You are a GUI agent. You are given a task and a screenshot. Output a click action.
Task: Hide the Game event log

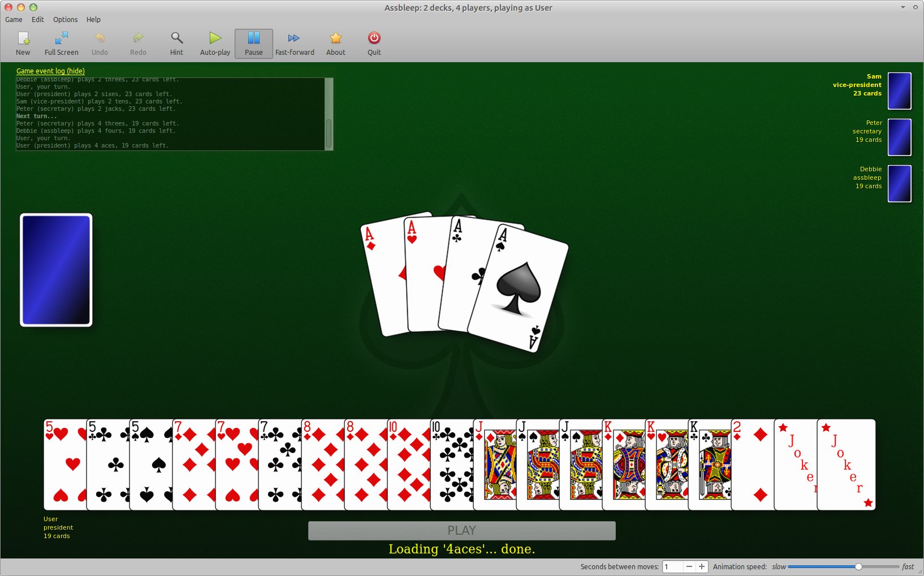(x=50, y=71)
